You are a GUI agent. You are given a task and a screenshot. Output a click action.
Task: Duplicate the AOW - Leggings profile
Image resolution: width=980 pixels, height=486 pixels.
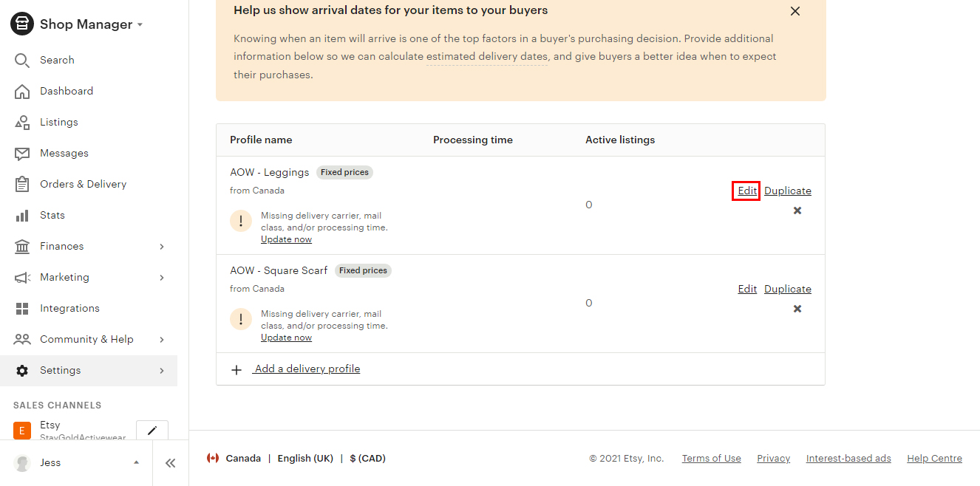click(x=788, y=191)
